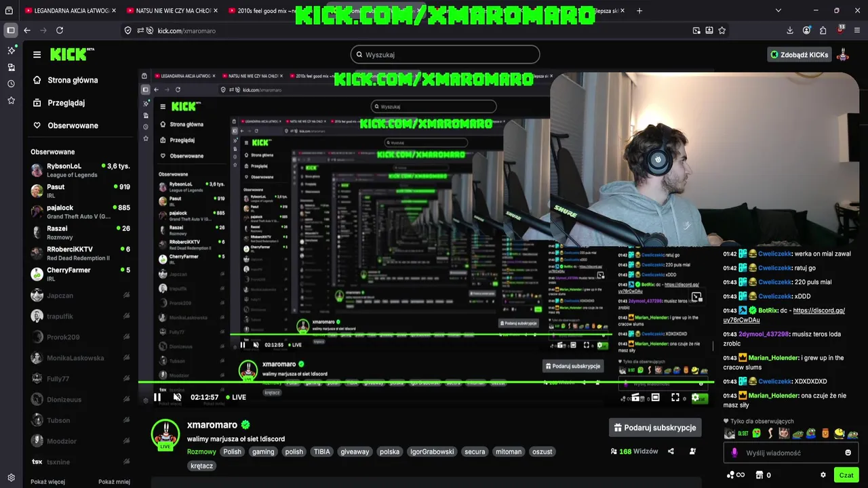Open pajalock channel in followed list
The width and height of the screenshot is (868, 488).
(x=80, y=211)
